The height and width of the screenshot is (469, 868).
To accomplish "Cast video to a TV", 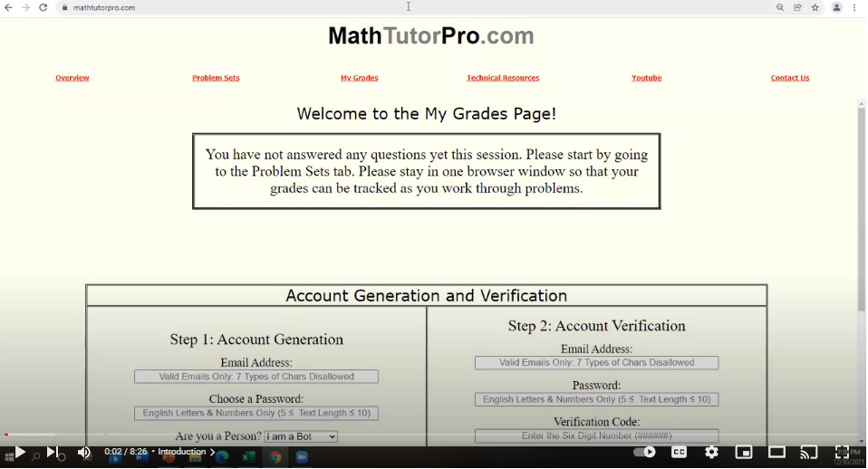I will (809, 453).
